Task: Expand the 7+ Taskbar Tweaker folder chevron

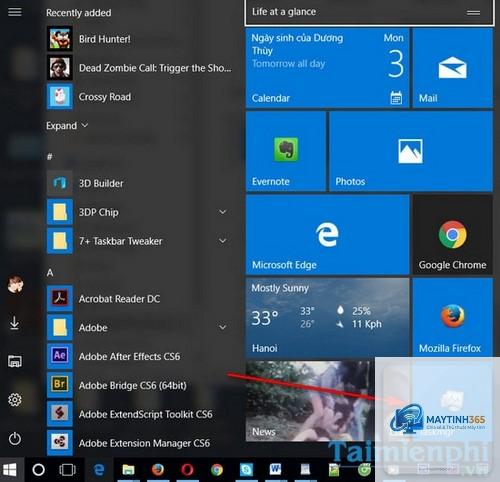Action: (x=223, y=241)
